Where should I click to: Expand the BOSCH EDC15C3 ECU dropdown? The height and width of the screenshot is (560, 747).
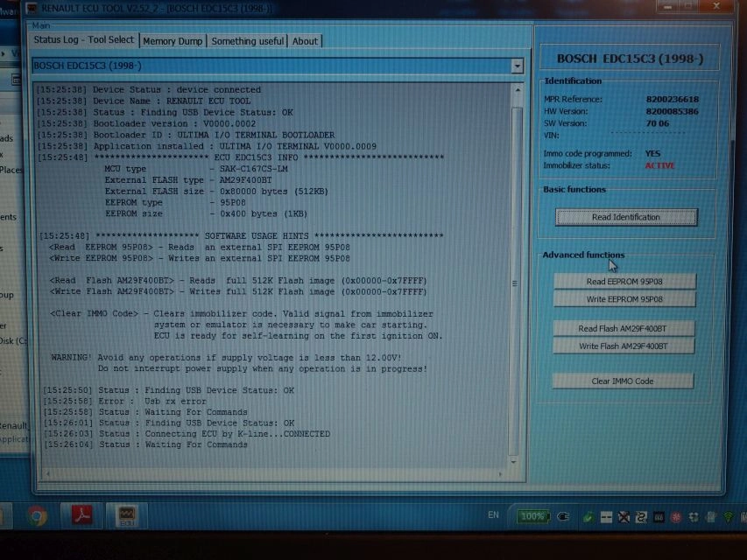coord(517,66)
